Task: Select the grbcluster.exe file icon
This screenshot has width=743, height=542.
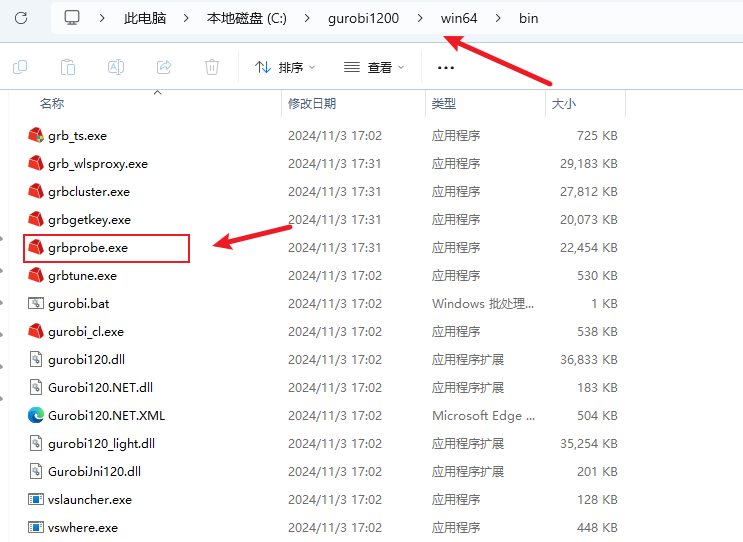Action: [36, 191]
